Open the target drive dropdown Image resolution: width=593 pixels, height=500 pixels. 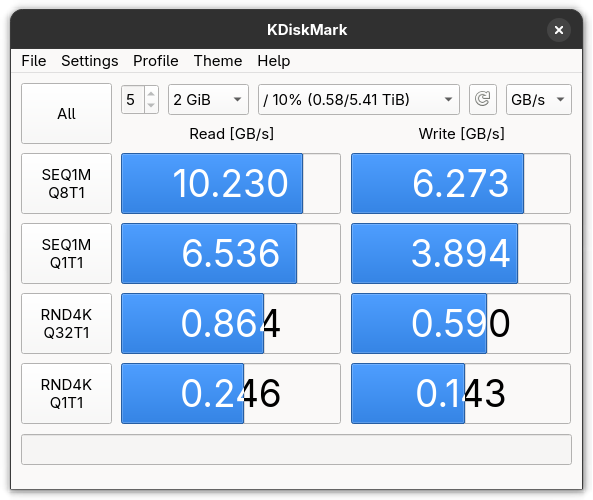point(359,99)
